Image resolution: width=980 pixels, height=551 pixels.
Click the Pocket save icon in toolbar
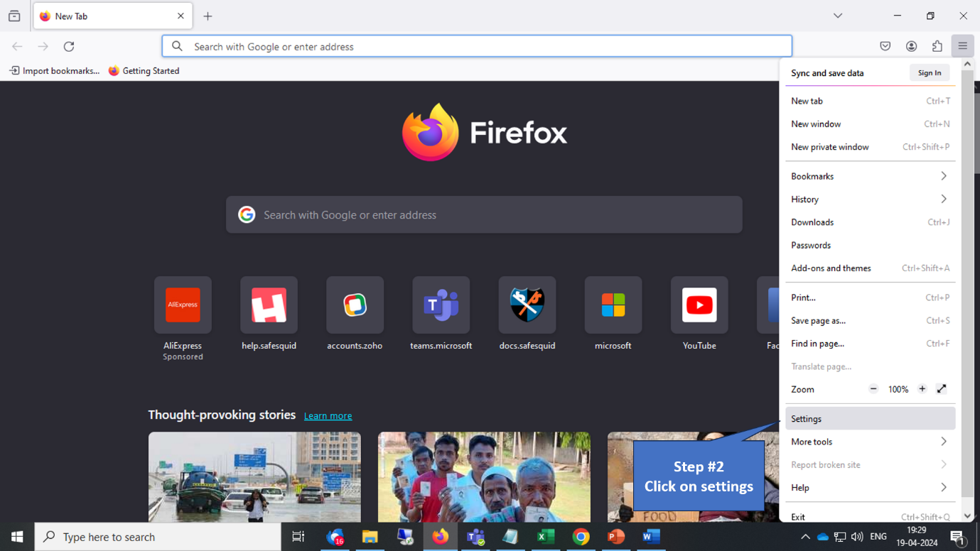(885, 46)
